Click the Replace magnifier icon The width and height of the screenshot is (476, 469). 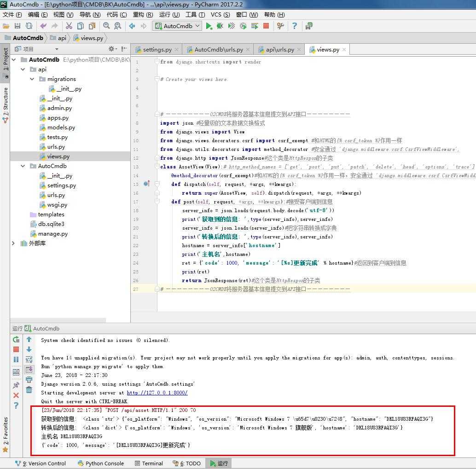coord(117,26)
